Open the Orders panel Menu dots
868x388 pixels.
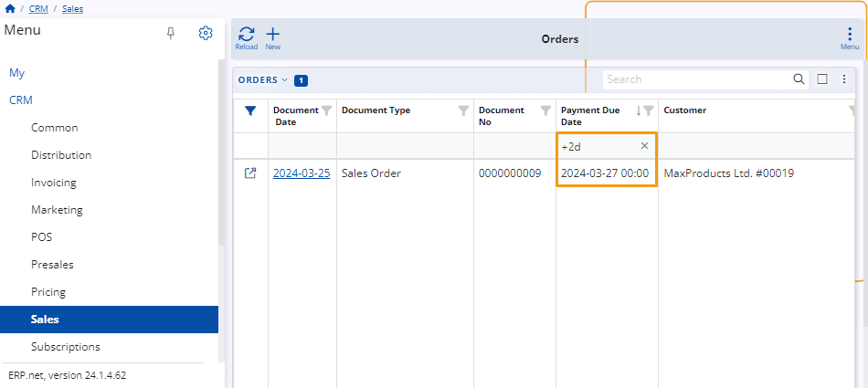[850, 38]
